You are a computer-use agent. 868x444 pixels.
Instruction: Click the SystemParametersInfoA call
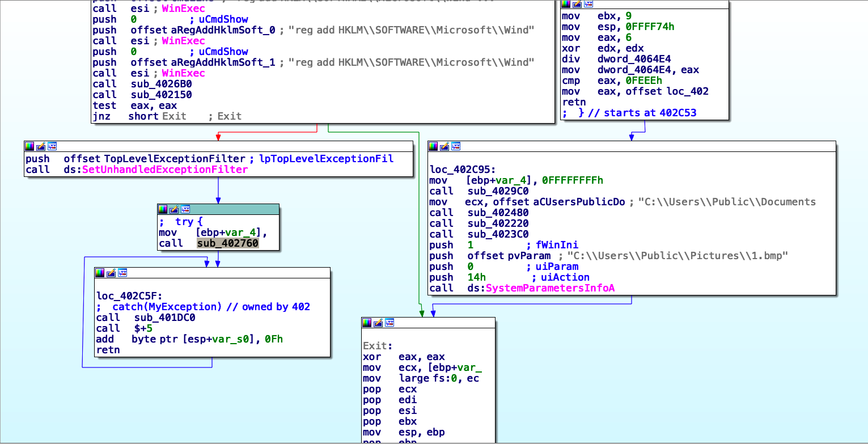(549, 288)
